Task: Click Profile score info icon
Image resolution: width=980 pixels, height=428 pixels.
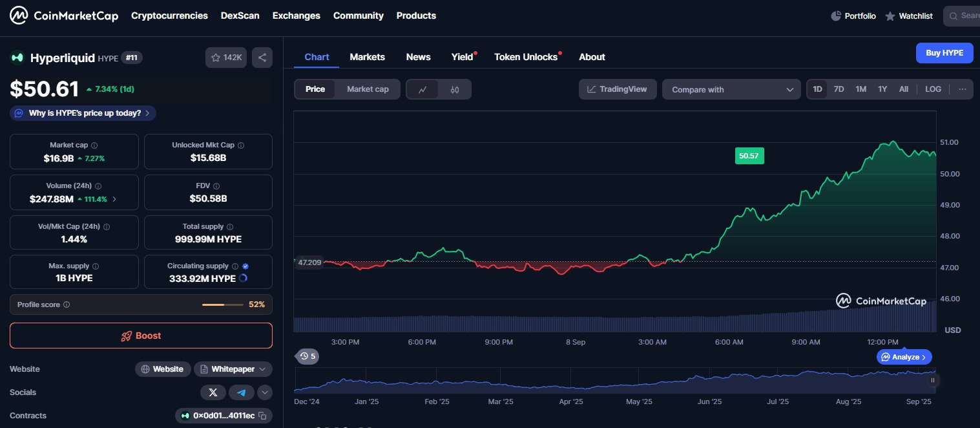Action: pos(67,305)
